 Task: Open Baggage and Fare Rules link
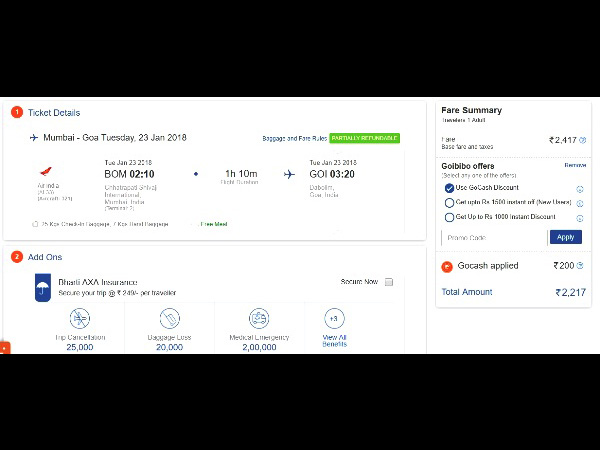pos(293,138)
